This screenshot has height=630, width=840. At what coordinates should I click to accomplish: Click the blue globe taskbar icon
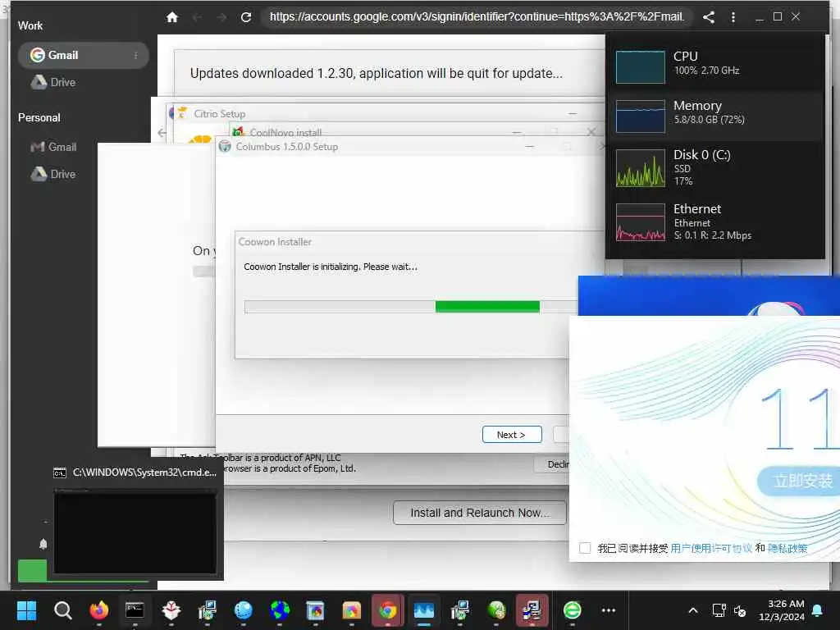(x=243, y=610)
